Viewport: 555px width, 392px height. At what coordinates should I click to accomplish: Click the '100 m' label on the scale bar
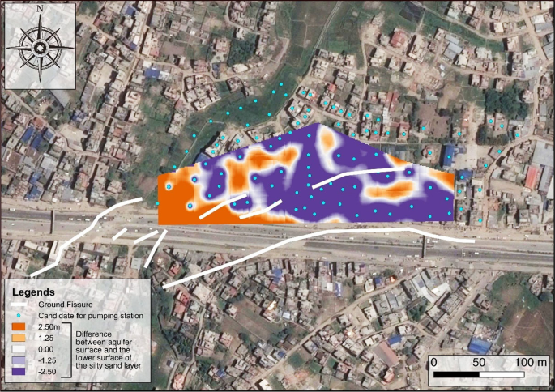point(531,362)
